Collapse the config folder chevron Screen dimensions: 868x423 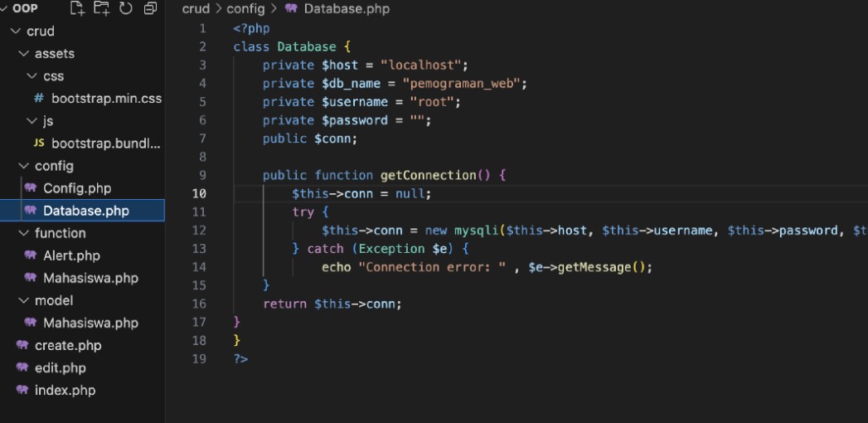[x=24, y=166]
